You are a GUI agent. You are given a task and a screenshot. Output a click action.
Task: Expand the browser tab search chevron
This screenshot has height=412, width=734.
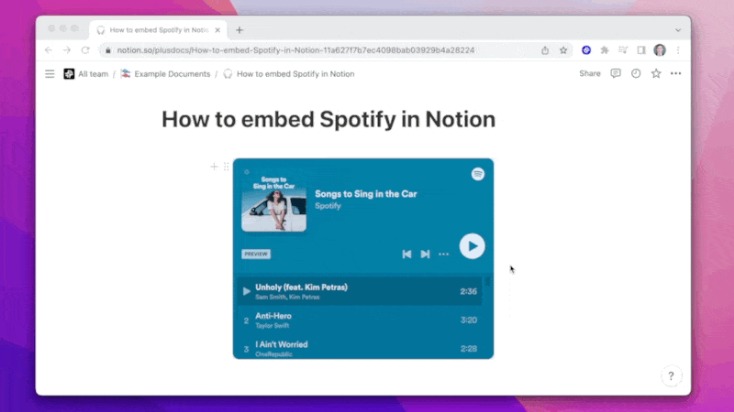pos(678,30)
